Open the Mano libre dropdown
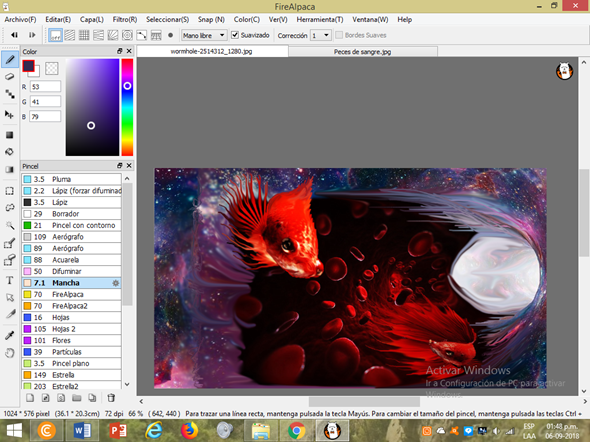Viewport: 590px width, 442px height. pos(204,35)
